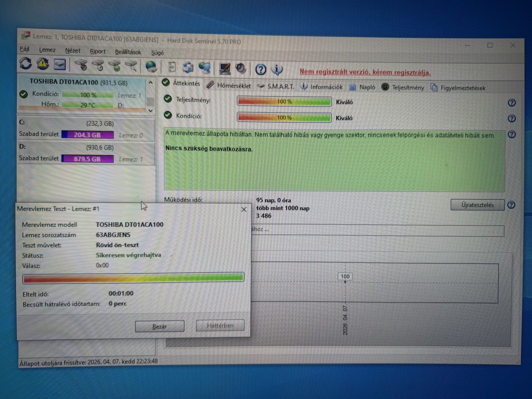This screenshot has width=532, height=399.
Task: Click the speaker sound toolbar icon
Action: [241, 69]
